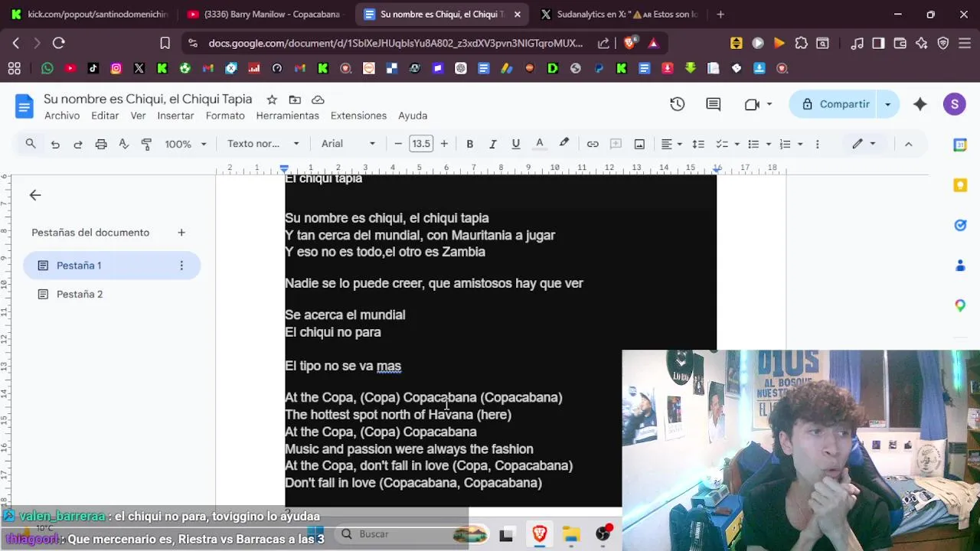Click the font size field
The height and width of the screenshot is (551, 980).
coord(421,144)
